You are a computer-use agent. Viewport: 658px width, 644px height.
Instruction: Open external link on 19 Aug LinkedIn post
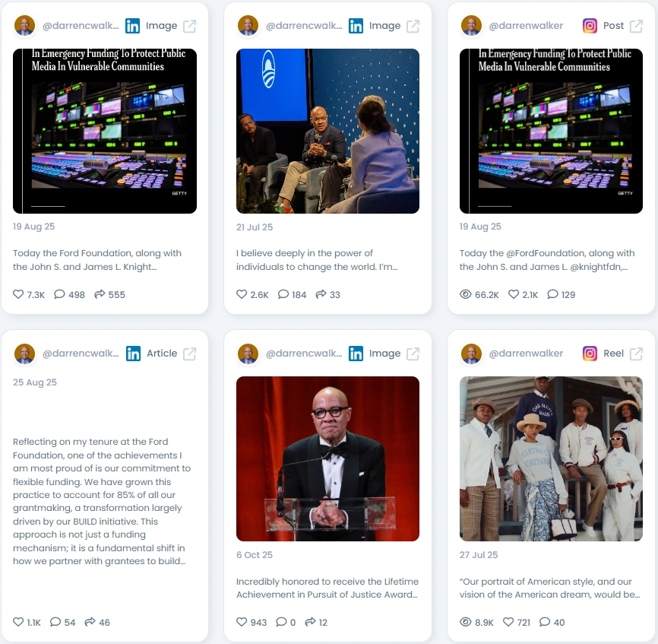(x=189, y=26)
